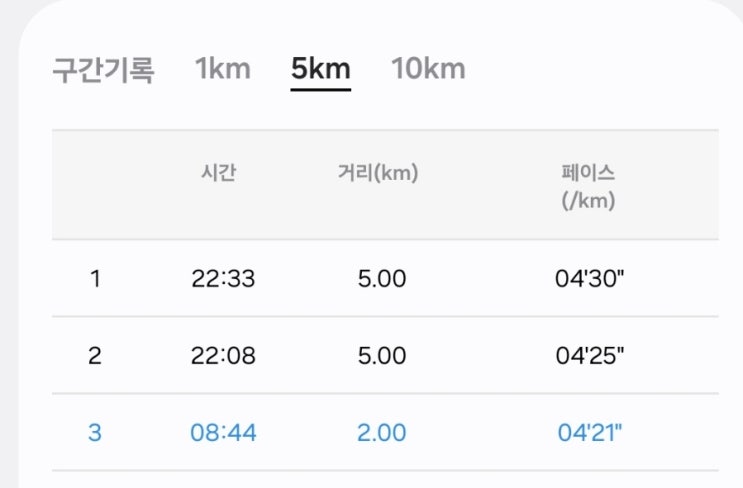This screenshot has height=488, width=743.
Task: Click the 5.00 distance in split 1
Action: (x=382, y=279)
